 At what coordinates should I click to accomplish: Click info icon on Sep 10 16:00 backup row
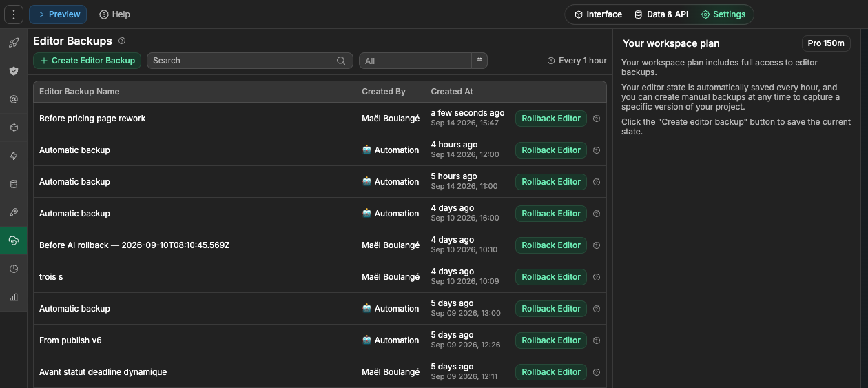click(x=597, y=214)
